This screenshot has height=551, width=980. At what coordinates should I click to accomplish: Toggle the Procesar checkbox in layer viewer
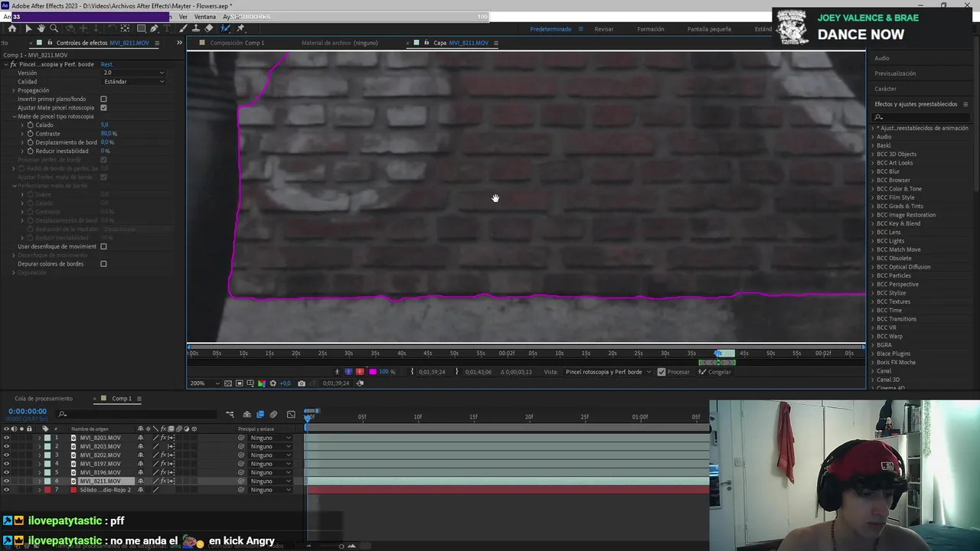pos(661,372)
